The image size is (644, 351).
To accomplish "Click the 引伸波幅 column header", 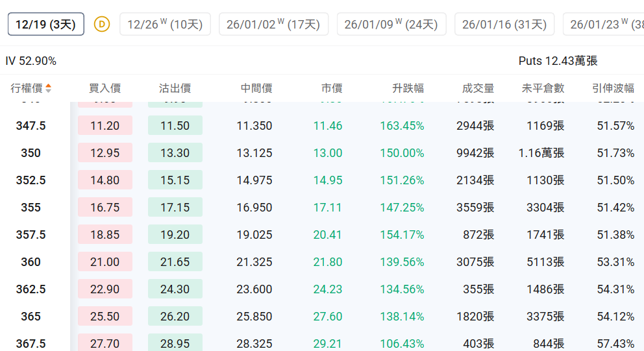I will click(613, 88).
